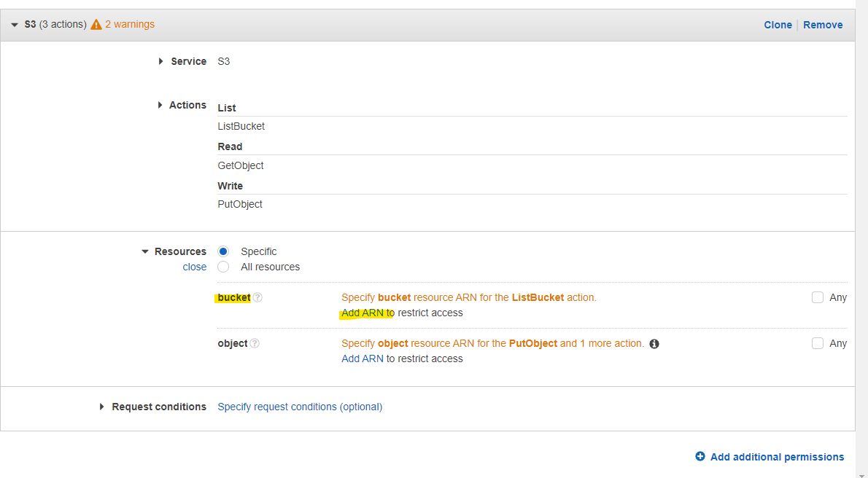The width and height of the screenshot is (868, 478).
Task: Click the orange warning triangle icon
Action: pos(96,24)
